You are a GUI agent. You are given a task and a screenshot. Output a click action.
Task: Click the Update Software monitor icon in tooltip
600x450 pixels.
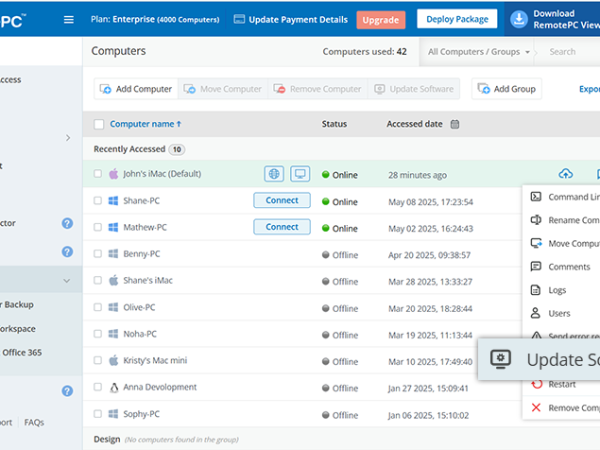(x=501, y=359)
